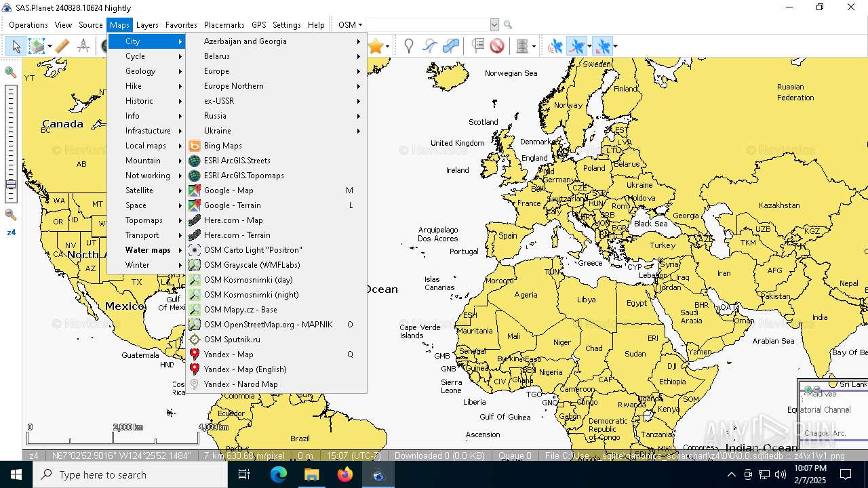Click the vertical zoom scale track
868x488 pixels.
click(11, 144)
